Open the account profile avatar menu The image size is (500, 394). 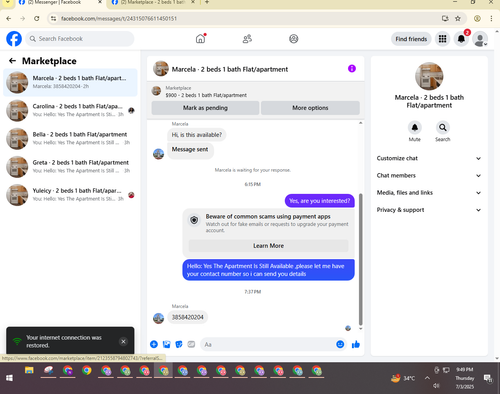pos(480,39)
